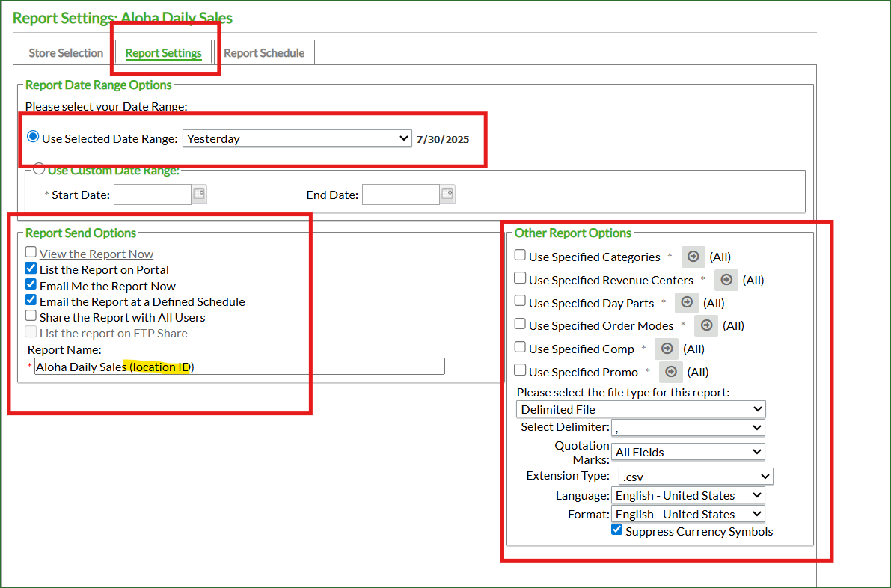Select the Use Selected Date Range radio button
Screen dimensions: 891x588
pos(33,137)
